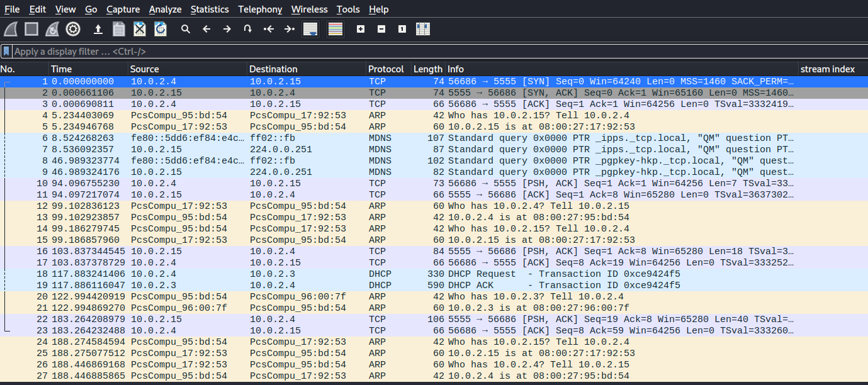The image size is (868, 385).
Task: Go to a specified packet icon
Action: (x=247, y=29)
